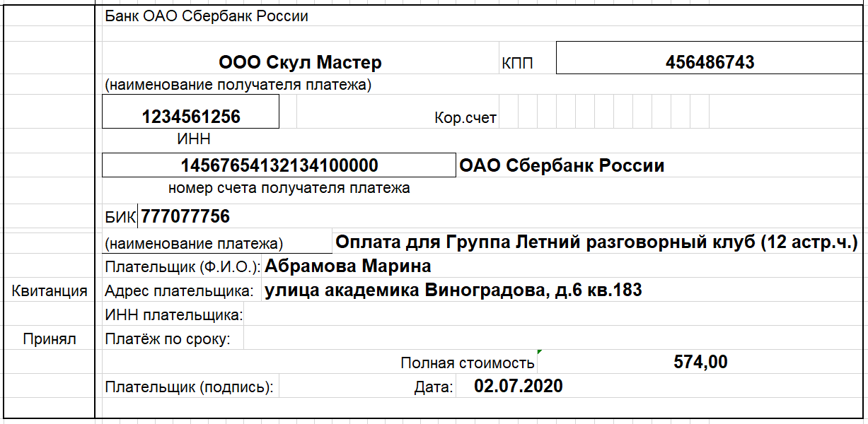Click the "Плательщик (подпись):" label cell
The height and width of the screenshot is (424, 868).
point(189,387)
